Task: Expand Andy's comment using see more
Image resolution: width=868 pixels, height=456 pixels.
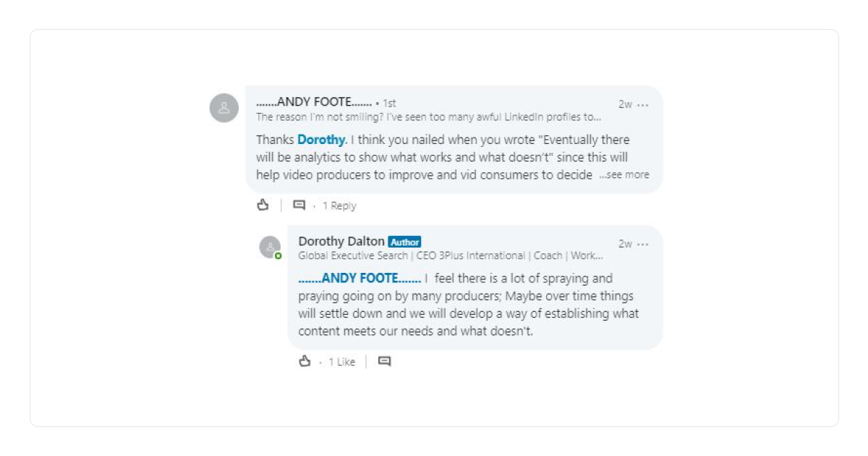Action: (x=624, y=174)
